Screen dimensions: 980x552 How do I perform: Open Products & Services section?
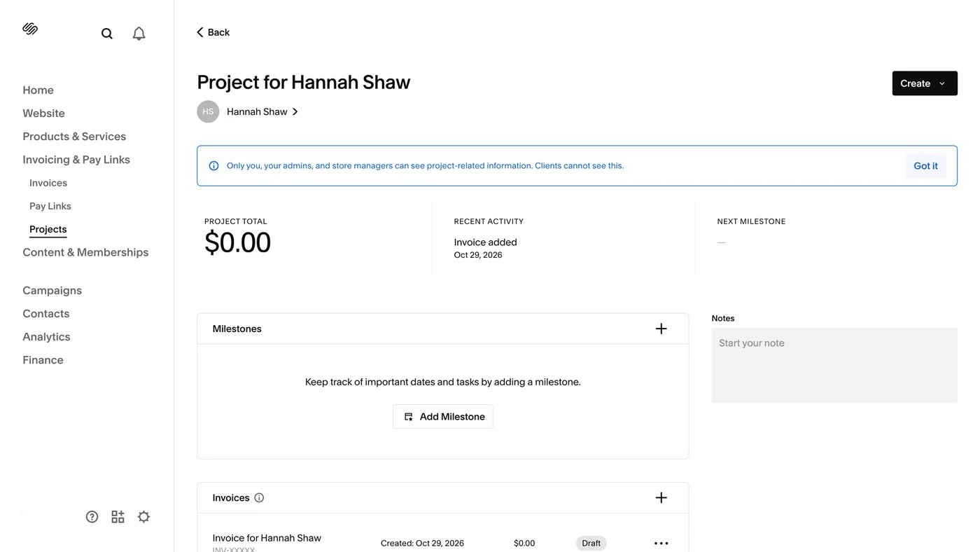[x=74, y=136]
